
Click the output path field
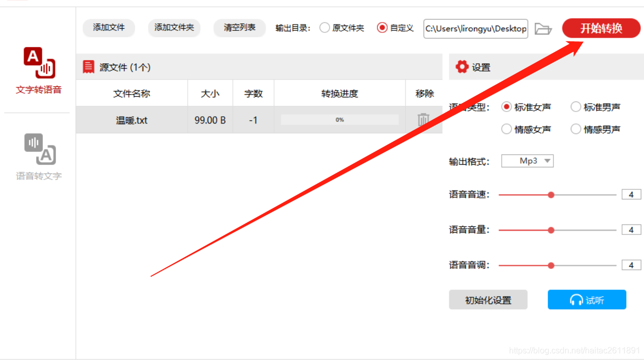coord(476,29)
